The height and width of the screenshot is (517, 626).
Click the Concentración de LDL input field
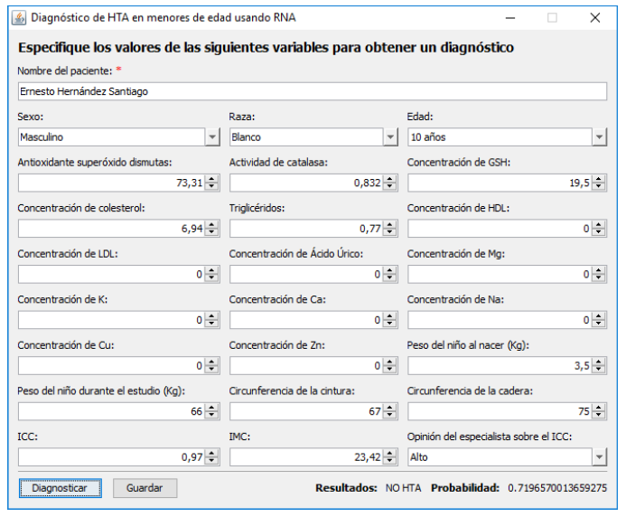point(110,275)
